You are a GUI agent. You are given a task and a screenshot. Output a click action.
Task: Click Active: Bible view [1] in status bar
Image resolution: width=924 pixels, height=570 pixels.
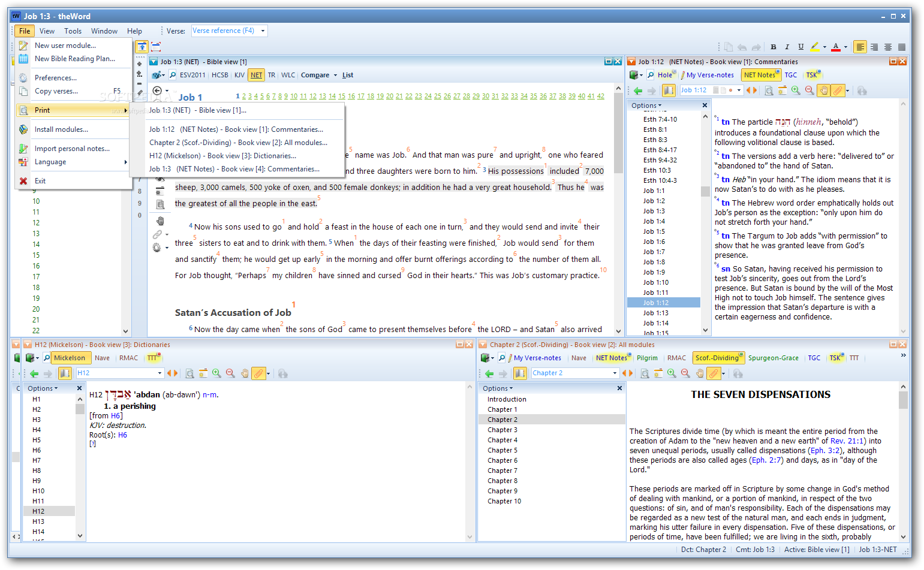(x=817, y=549)
